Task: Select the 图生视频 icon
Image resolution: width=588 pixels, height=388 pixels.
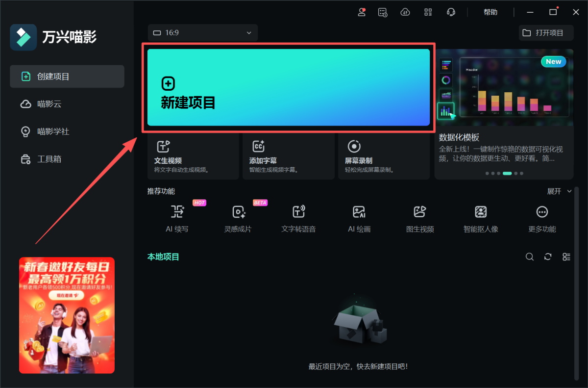Action: (x=420, y=212)
